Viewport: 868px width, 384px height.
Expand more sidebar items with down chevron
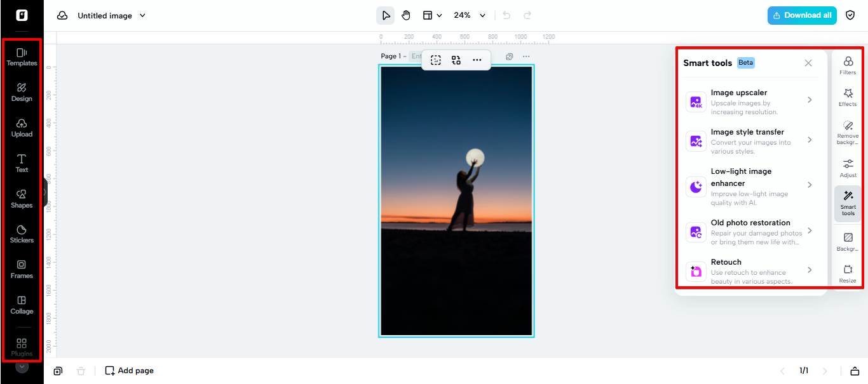tap(22, 366)
